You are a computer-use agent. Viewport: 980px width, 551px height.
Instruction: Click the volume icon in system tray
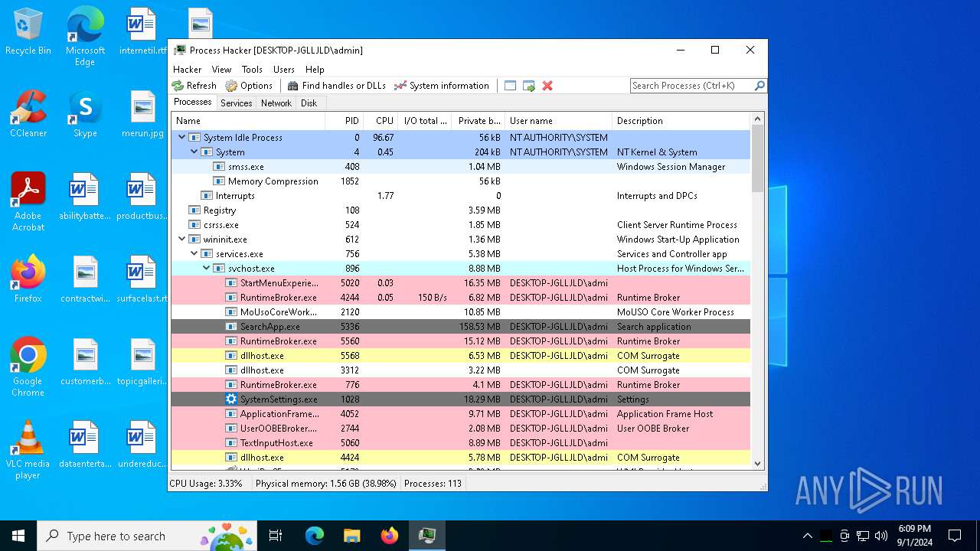point(881,536)
